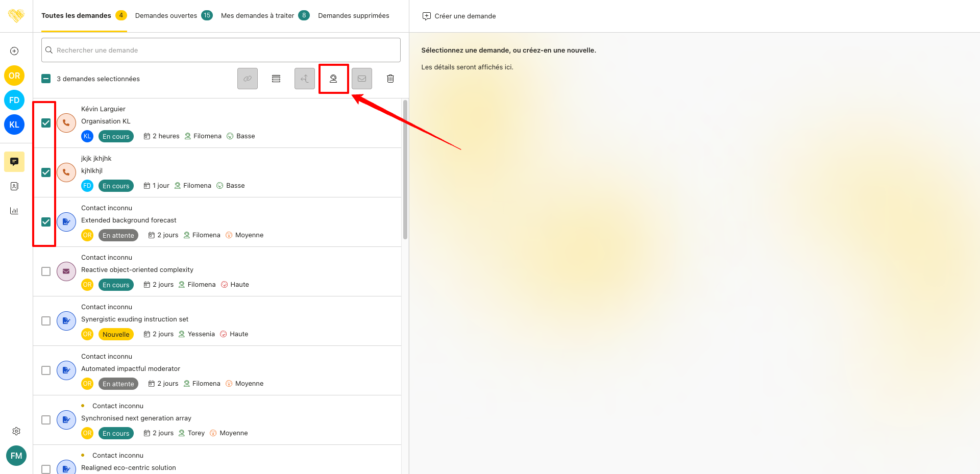
Task: Click the plus circle icon in sidebar
Action: pos(14,51)
